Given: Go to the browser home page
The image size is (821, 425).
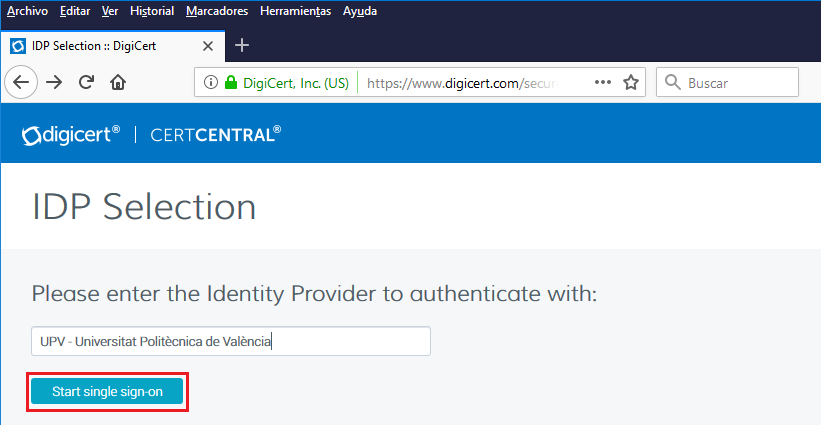Looking at the screenshot, I should click(x=117, y=83).
